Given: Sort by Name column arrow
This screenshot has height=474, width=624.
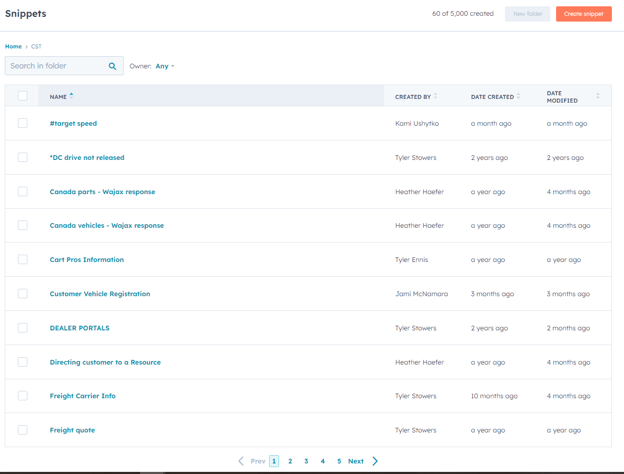Looking at the screenshot, I should tap(72, 96).
